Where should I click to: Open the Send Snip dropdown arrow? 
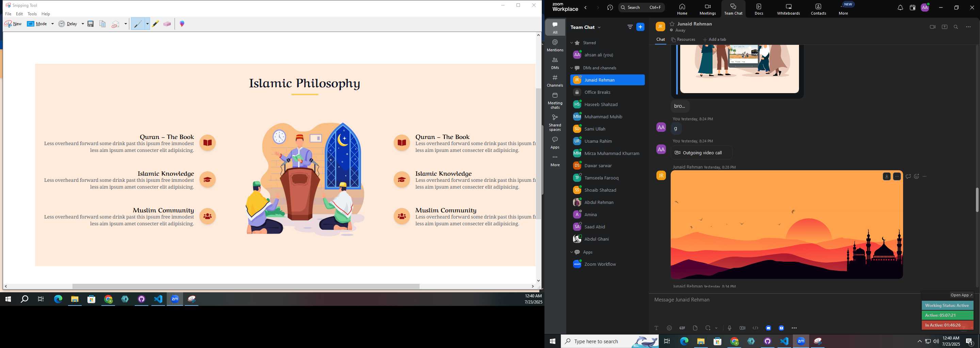coord(126,24)
